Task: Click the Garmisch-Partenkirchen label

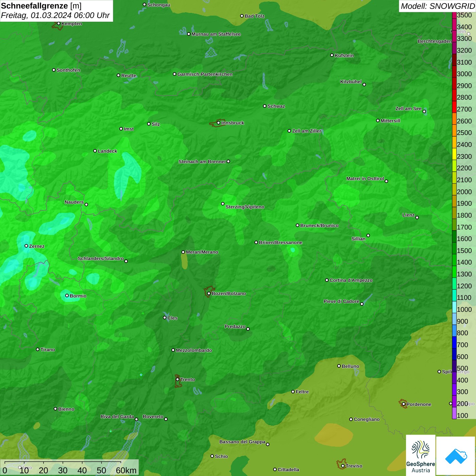Action: (205, 74)
